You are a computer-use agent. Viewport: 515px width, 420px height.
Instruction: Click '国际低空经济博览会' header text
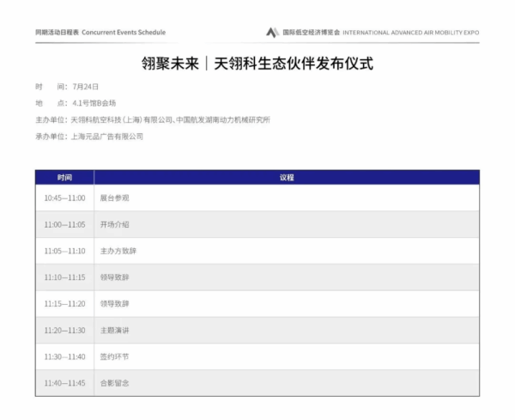pos(312,32)
